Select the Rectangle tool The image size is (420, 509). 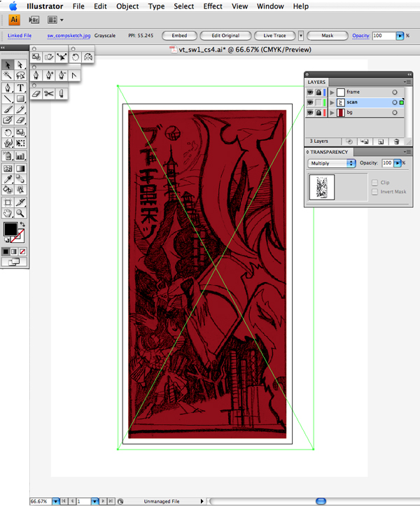point(20,98)
